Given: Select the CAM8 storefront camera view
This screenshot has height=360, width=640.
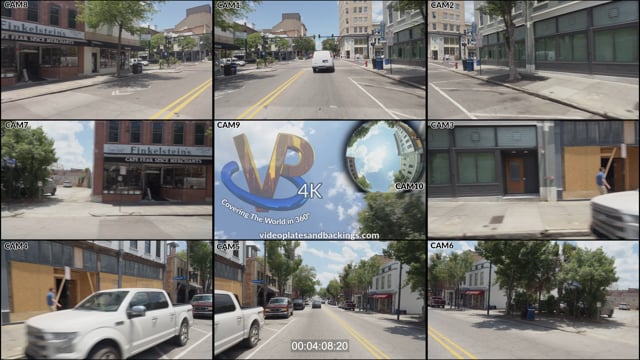Looking at the screenshot, I should coord(106,59).
